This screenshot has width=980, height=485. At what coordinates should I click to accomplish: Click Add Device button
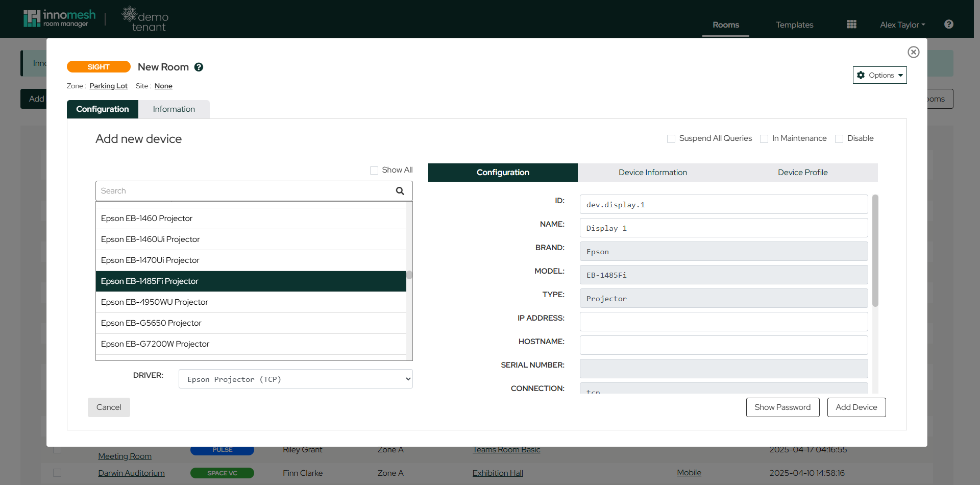(856, 407)
